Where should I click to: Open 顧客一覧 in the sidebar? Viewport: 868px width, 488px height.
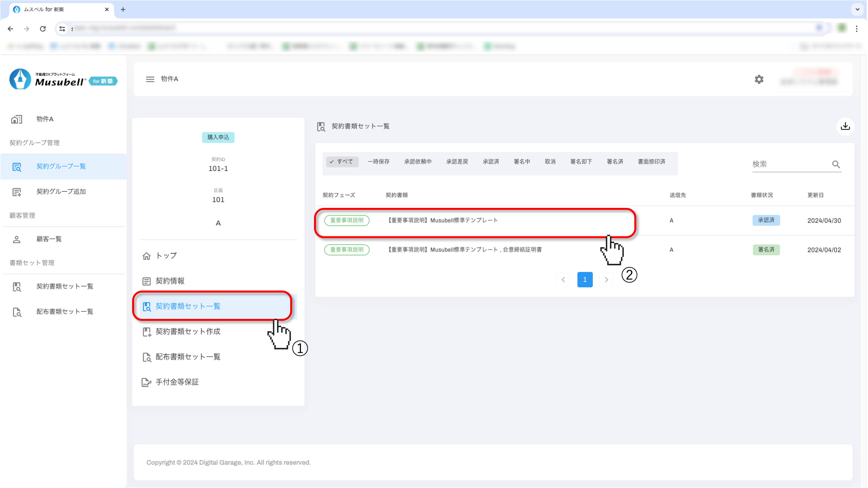click(49, 239)
